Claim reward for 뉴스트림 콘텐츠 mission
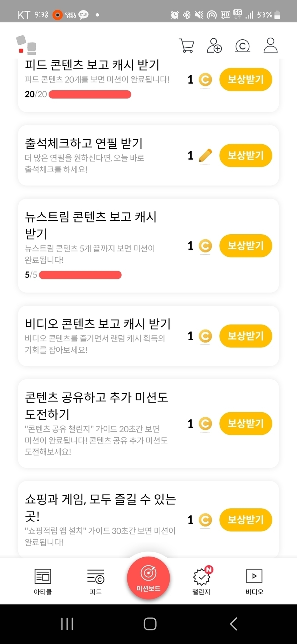Image resolution: width=297 pixels, height=644 pixels. click(245, 246)
